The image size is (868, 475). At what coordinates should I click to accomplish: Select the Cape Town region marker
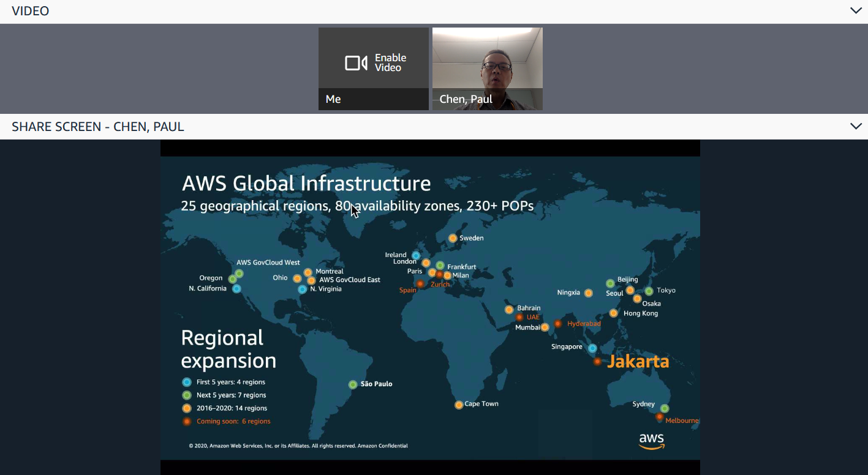(x=459, y=404)
